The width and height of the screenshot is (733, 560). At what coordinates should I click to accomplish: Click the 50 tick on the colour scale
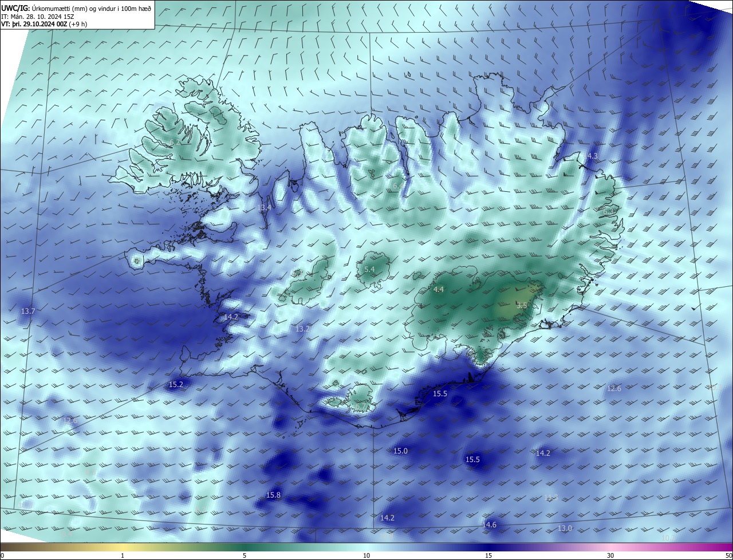coord(728,555)
